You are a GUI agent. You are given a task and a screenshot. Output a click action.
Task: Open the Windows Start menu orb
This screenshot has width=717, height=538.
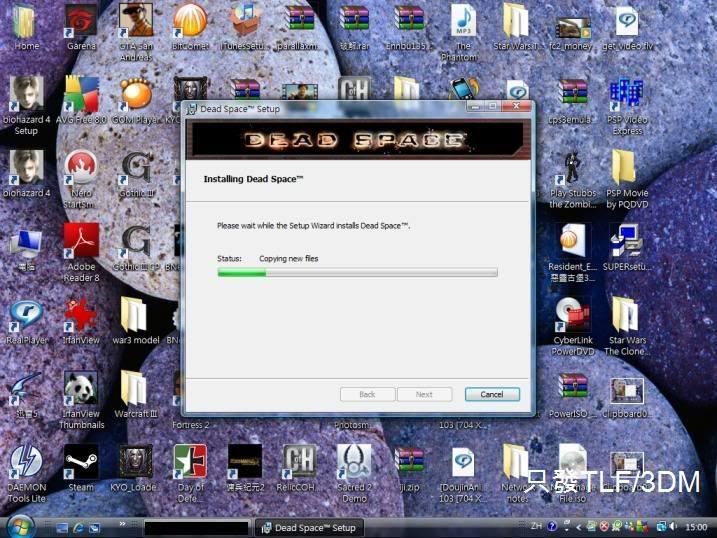18,527
